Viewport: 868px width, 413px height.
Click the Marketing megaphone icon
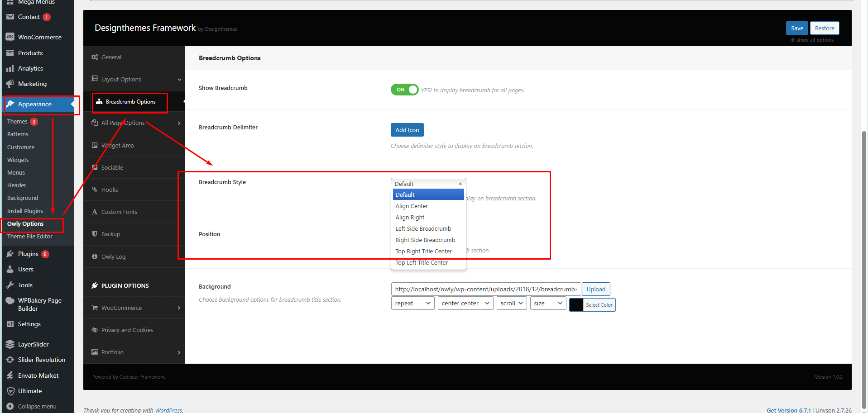10,84
